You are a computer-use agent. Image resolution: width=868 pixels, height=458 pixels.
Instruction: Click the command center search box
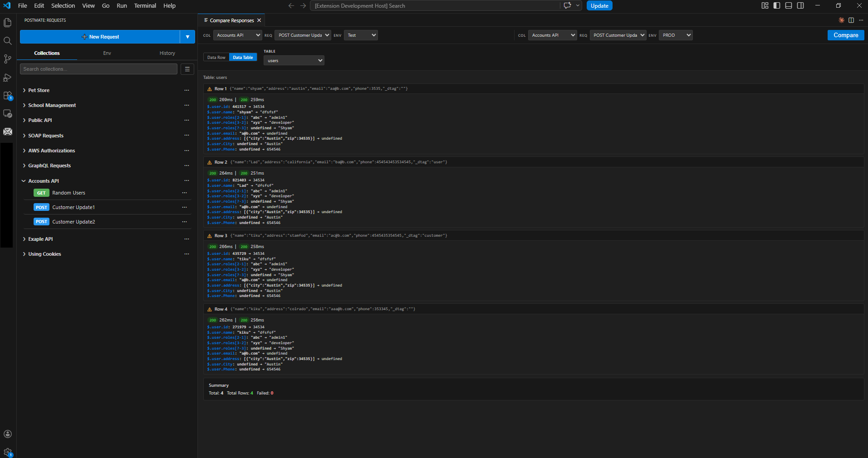pyautogui.click(x=435, y=5)
